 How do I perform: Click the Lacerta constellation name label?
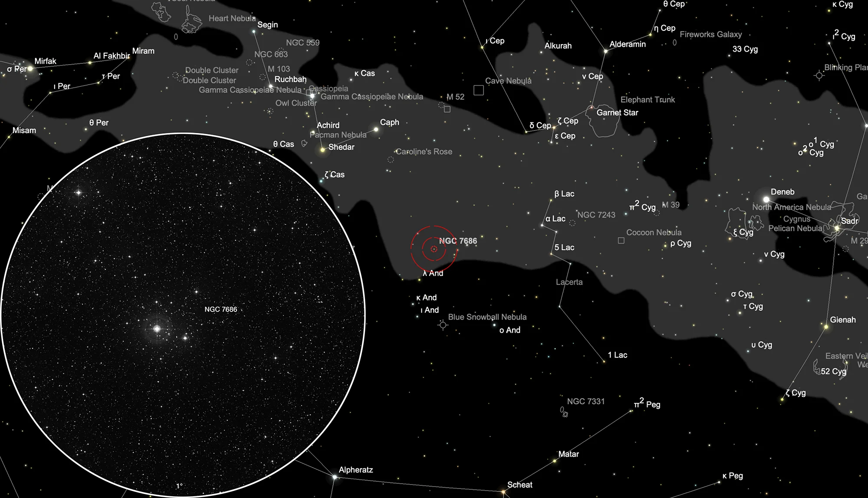point(569,282)
